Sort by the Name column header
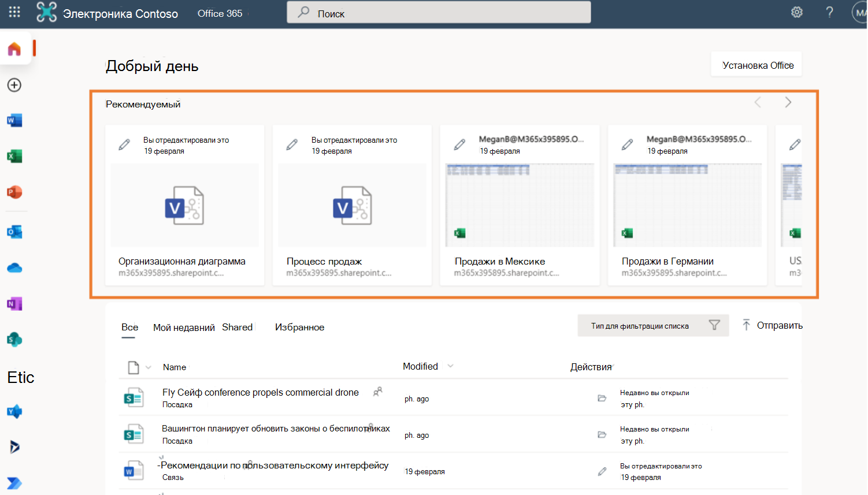 point(175,367)
